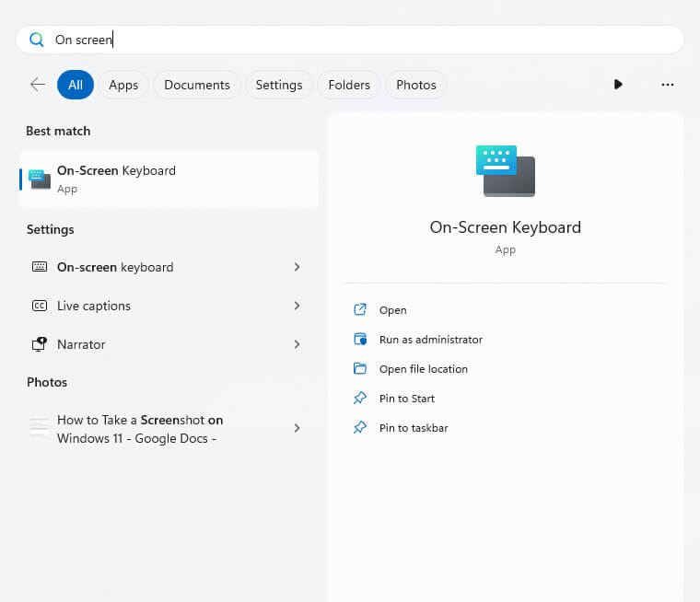Viewport: 700px width, 602px height.
Task: Expand the Screenshot photo result chevron
Action: [297, 428]
